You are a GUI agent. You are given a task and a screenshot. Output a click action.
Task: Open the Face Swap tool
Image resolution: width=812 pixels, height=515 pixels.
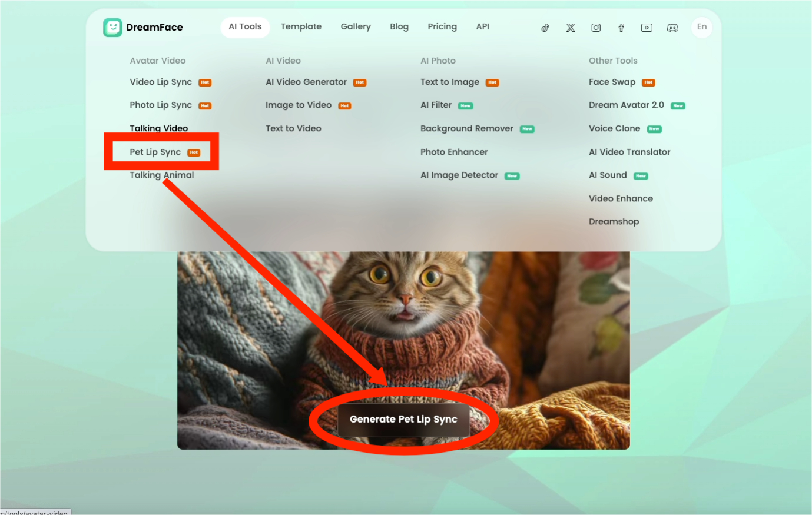[x=612, y=82]
